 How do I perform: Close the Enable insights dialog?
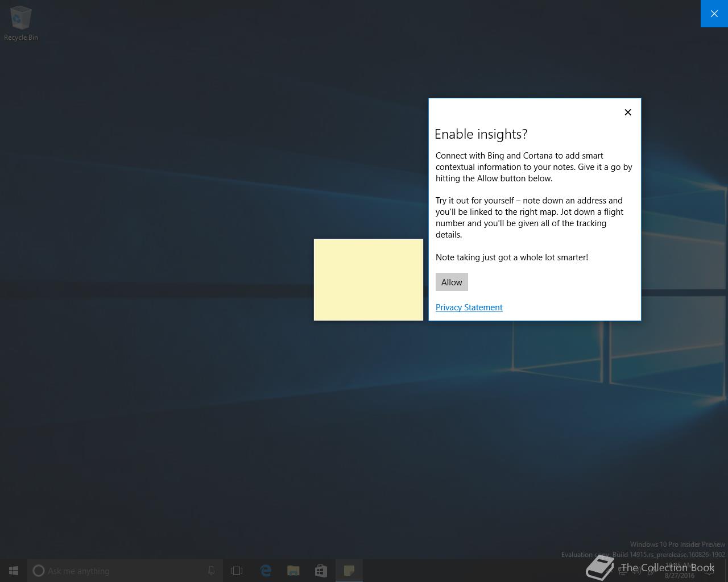click(x=628, y=112)
